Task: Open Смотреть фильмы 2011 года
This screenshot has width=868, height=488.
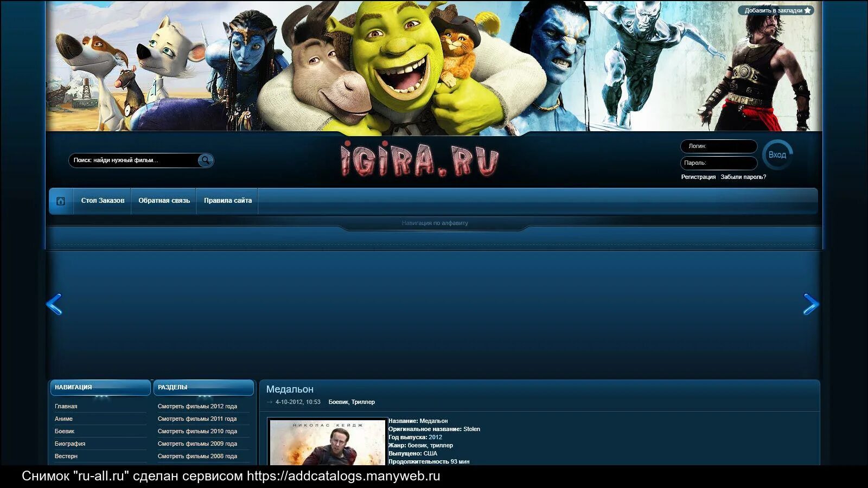Action: 197,419
